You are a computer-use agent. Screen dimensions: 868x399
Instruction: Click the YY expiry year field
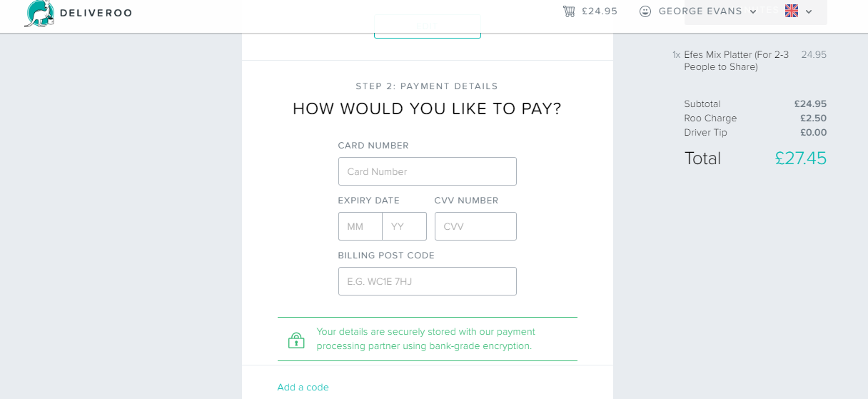click(405, 226)
